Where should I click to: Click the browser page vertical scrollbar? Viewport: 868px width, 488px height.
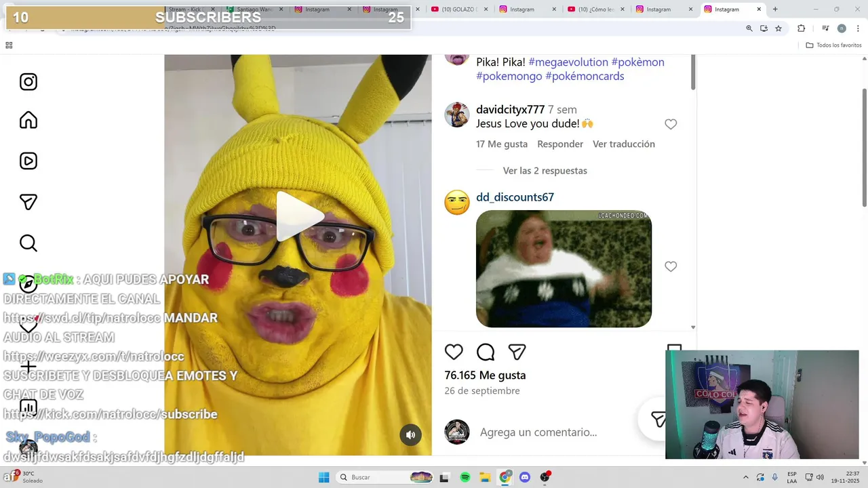click(864, 147)
